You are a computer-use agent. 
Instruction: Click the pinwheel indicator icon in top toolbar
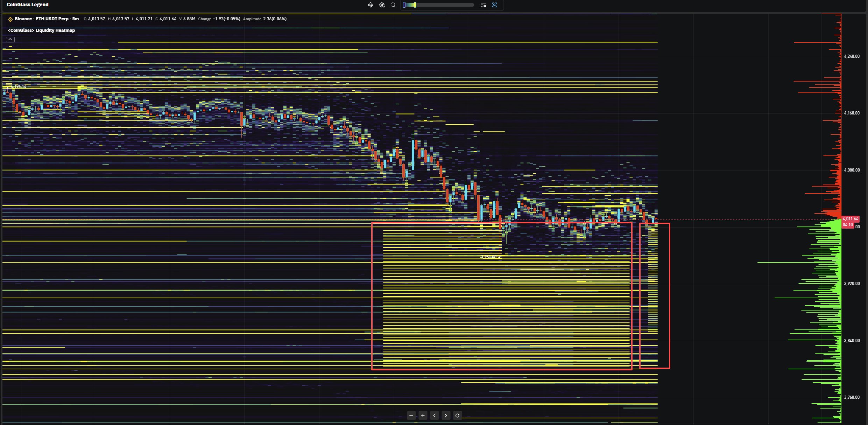[371, 5]
